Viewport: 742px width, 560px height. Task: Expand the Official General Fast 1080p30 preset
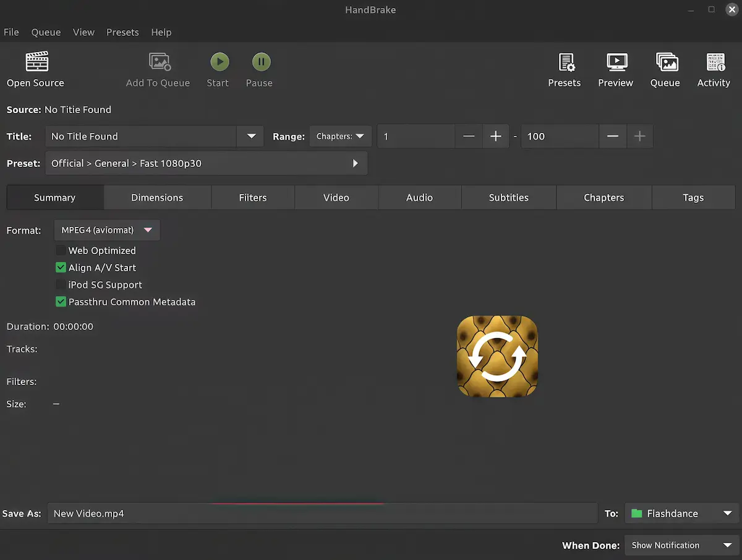(355, 163)
